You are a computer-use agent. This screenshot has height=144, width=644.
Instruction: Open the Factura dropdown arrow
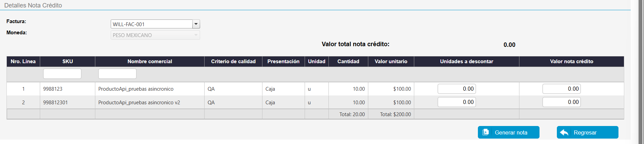point(196,24)
